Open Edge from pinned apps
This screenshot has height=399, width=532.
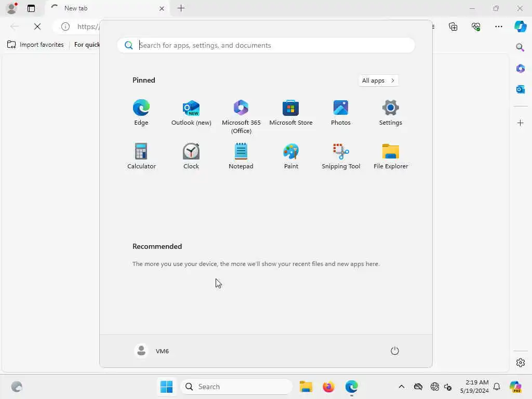pos(141,113)
